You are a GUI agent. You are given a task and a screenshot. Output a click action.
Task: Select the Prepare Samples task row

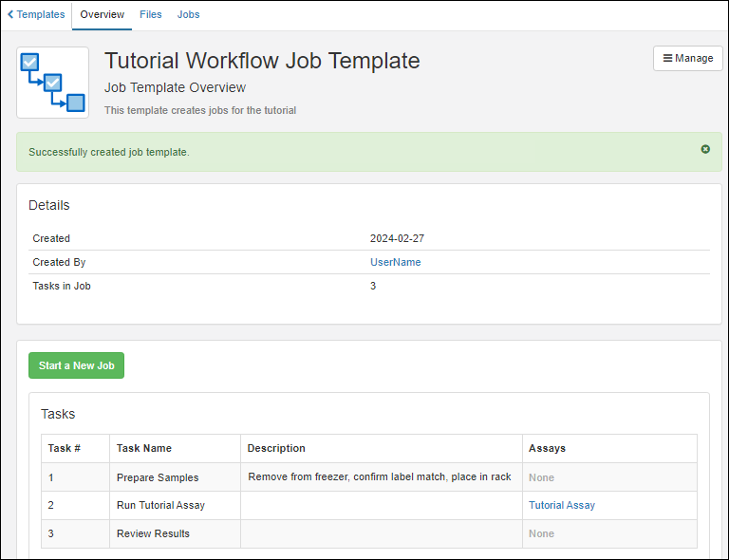click(x=158, y=477)
